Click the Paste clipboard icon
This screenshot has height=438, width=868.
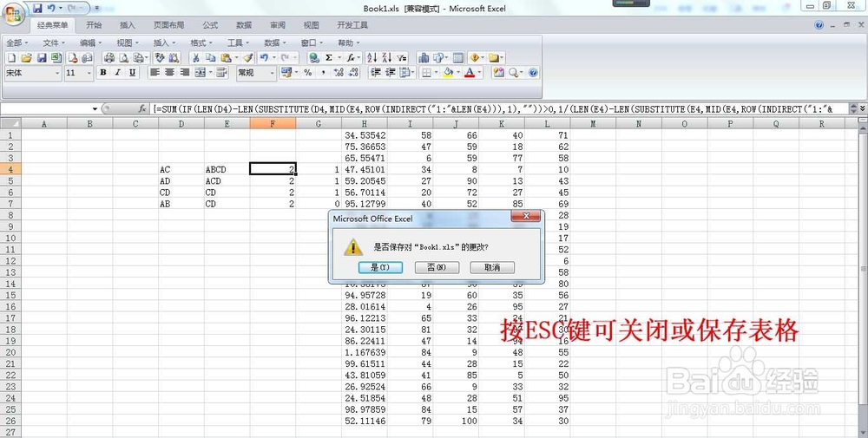(226, 57)
